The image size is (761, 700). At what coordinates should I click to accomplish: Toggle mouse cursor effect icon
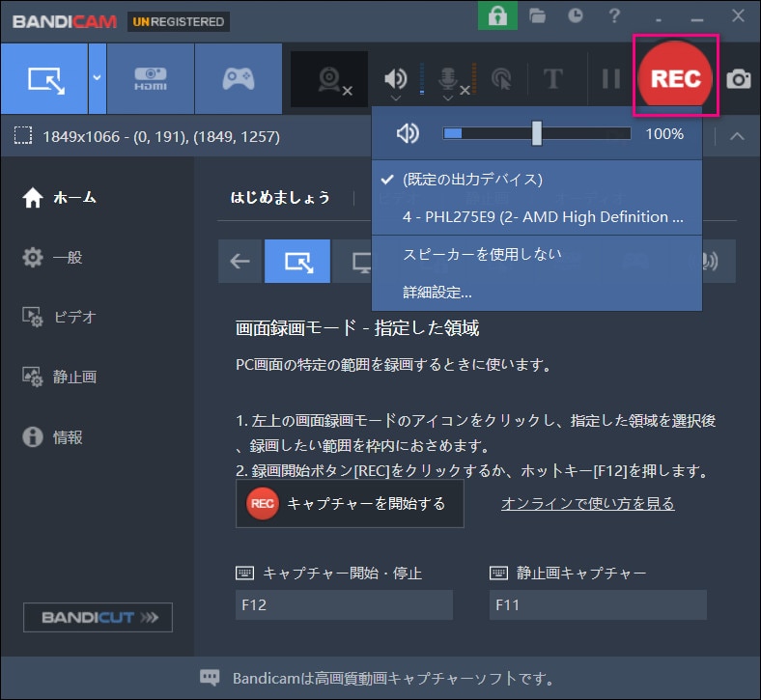click(x=501, y=79)
